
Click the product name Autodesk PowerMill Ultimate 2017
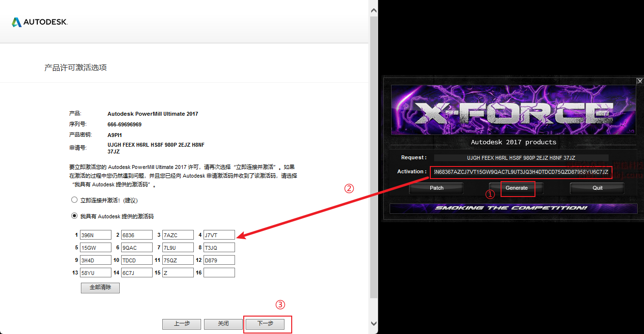pyautogui.click(x=153, y=114)
